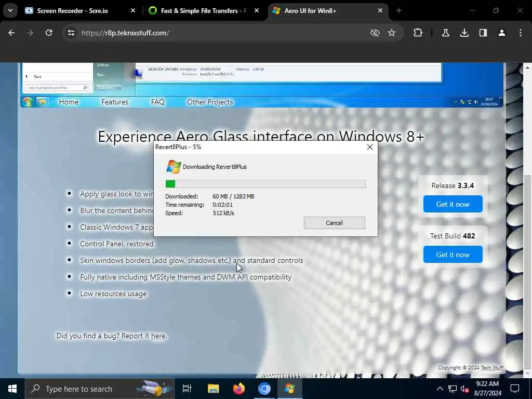Screen dimensions: 532x399
Task: Open the extensions puzzle icon
Action: tap(418, 33)
